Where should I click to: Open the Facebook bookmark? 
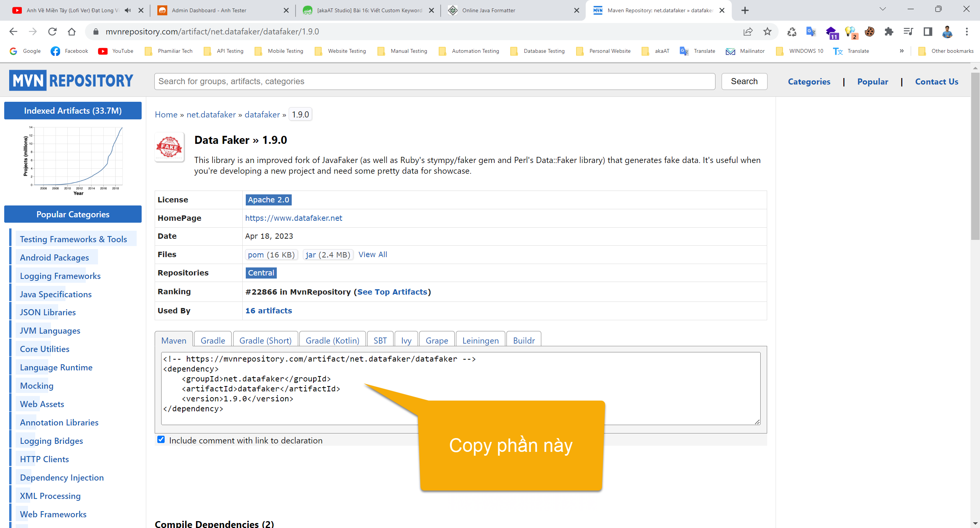coord(69,51)
